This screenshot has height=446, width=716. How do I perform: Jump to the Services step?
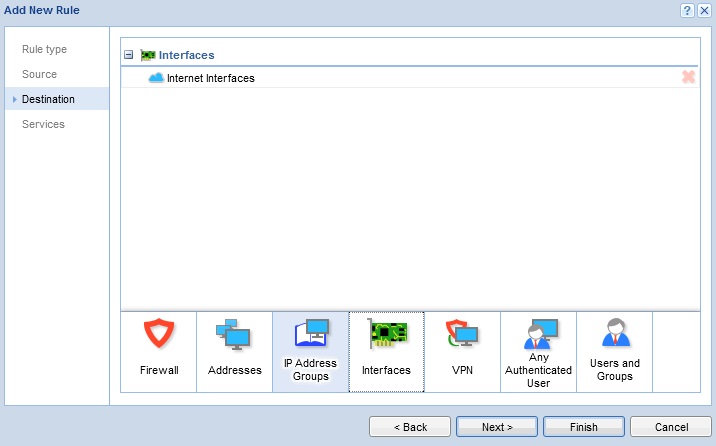coord(43,124)
